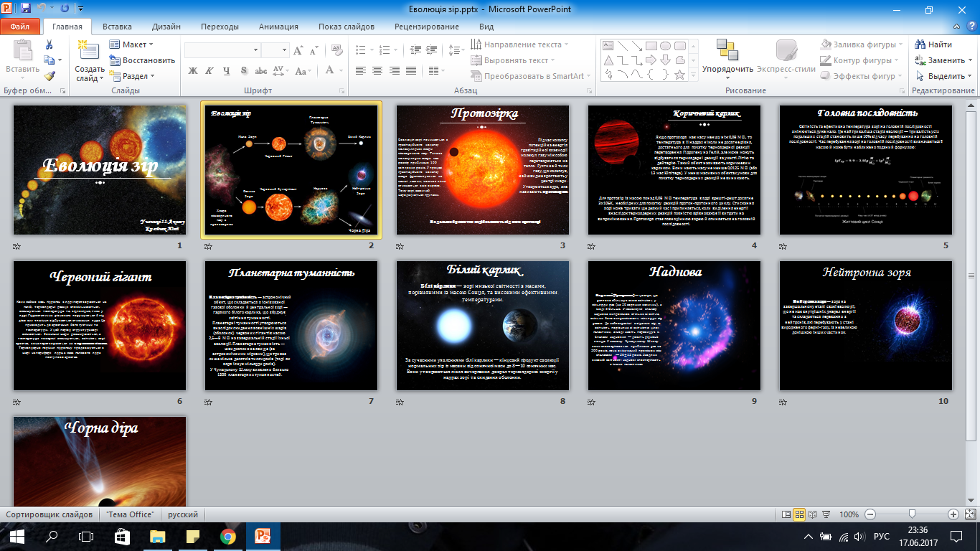Switch to Normal view from status bar
Viewport: 980px width, 551px height.
786,514
